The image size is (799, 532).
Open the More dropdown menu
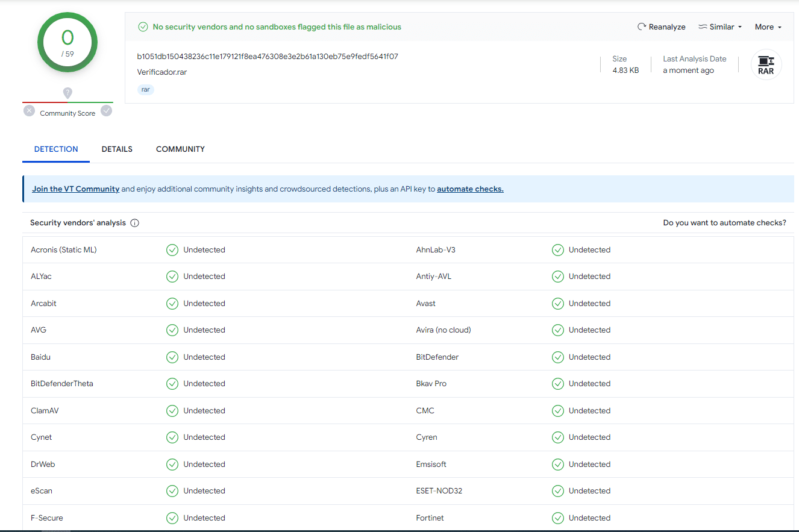[x=768, y=27]
